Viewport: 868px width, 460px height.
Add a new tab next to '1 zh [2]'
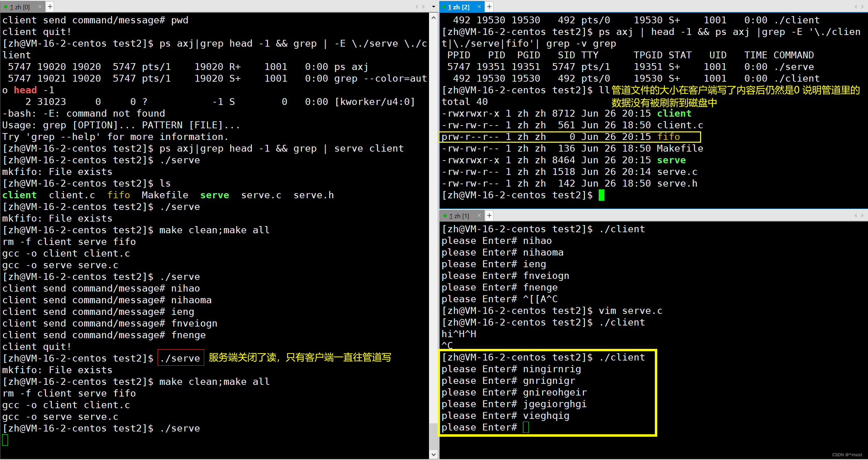tap(489, 7)
